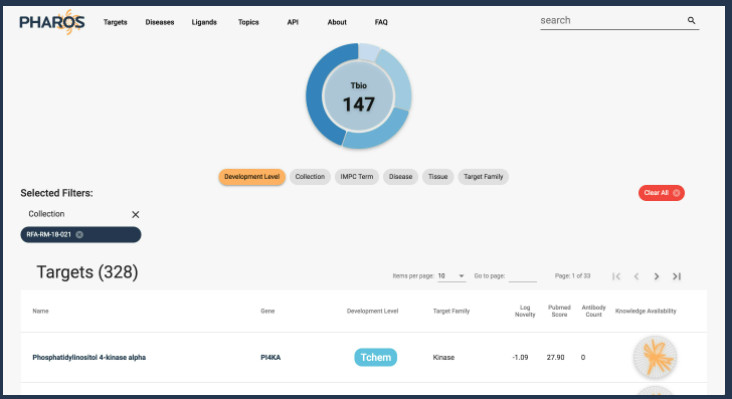The width and height of the screenshot is (732, 399).
Task: Click the -1.09 log novelty value
Action: click(x=520, y=357)
